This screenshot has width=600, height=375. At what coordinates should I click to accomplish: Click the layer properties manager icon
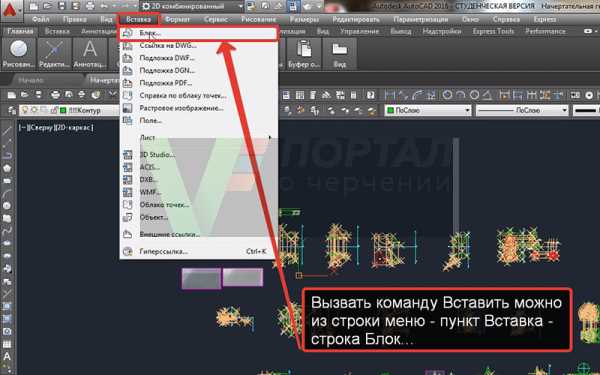point(12,110)
